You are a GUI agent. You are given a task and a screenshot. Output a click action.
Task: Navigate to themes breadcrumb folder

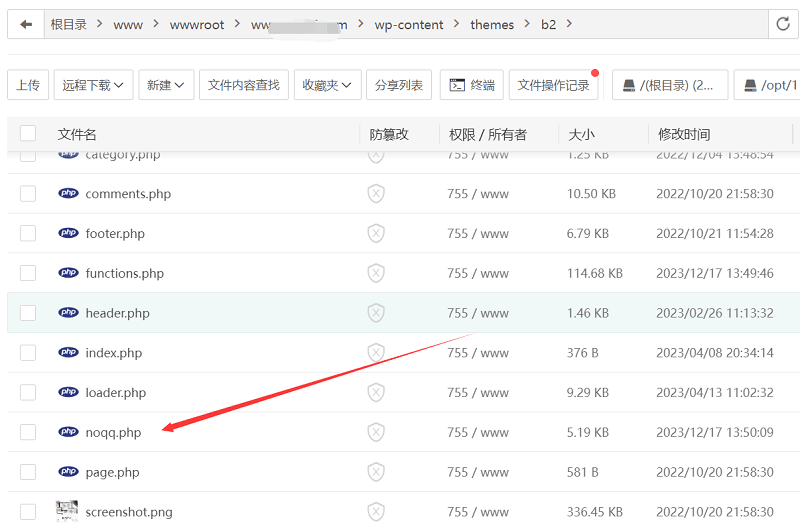[492, 24]
